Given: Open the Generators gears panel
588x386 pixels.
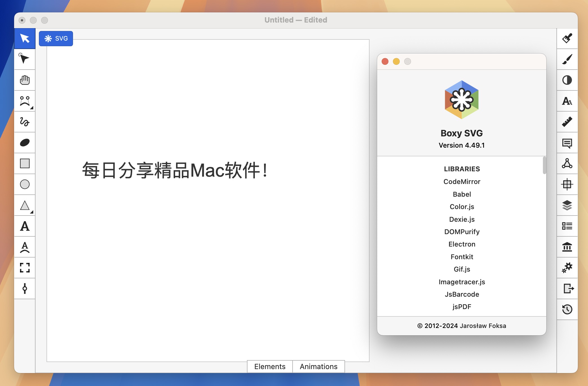Looking at the screenshot, I should coord(567,268).
